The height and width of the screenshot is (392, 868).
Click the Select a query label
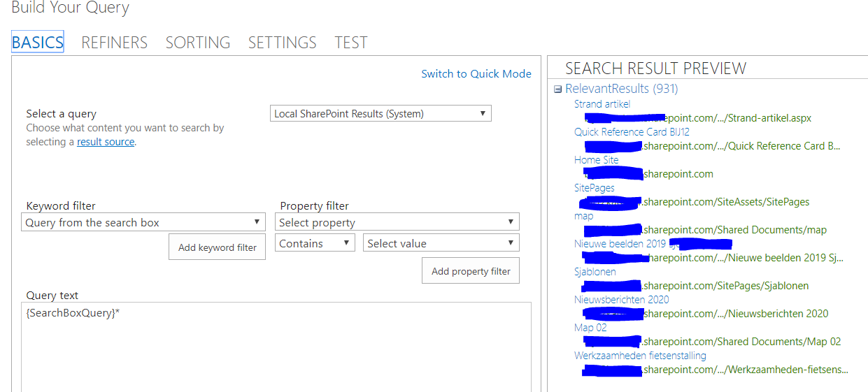click(62, 114)
